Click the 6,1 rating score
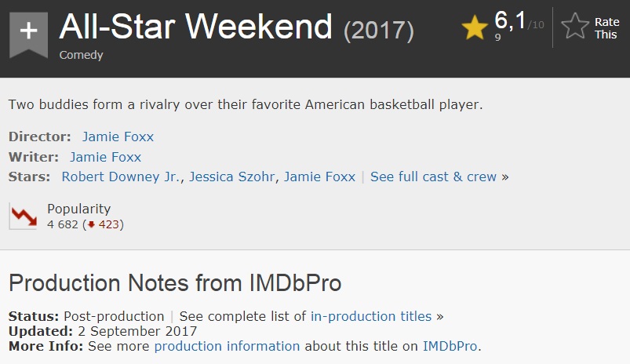This screenshot has height=364, width=630. (509, 21)
